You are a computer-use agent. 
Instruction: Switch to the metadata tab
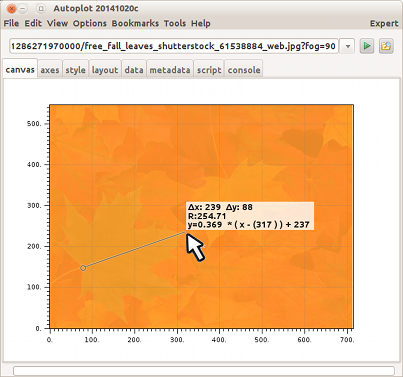(170, 70)
